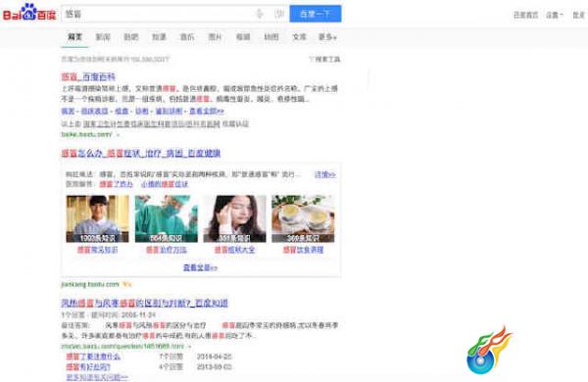588x382 pixels.
Task: Expand the arrow after zhidao.baidu.com URL
Action: (x=189, y=346)
